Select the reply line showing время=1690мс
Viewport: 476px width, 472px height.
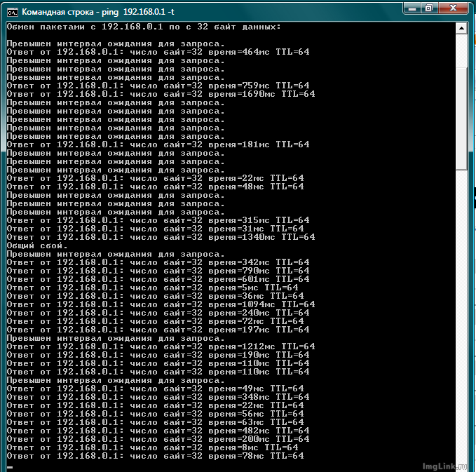point(161,94)
